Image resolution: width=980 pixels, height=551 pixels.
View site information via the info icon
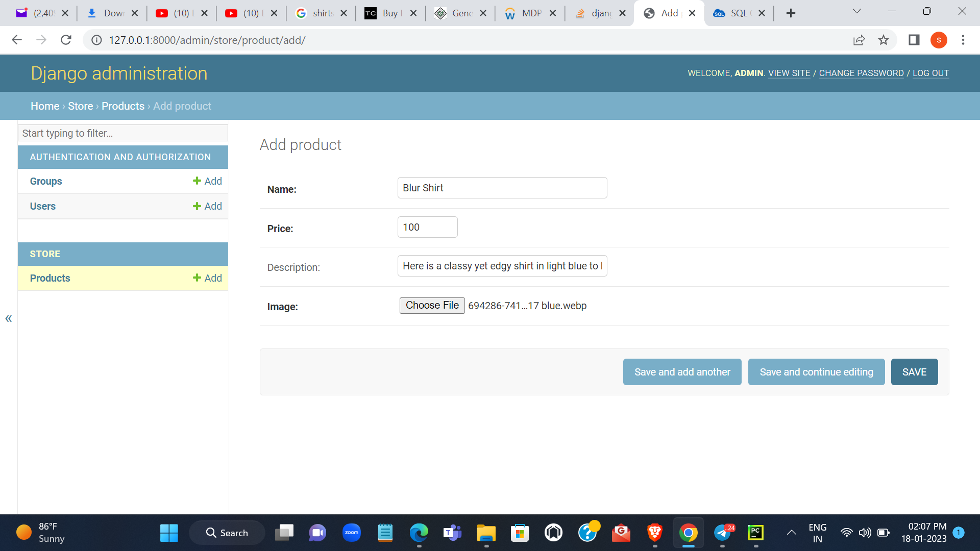(96, 40)
